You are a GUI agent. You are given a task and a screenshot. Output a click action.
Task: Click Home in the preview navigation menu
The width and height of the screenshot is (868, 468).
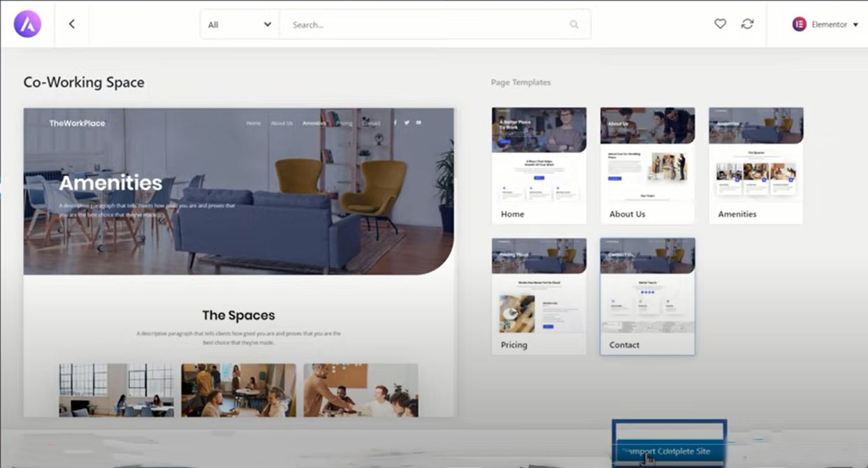click(254, 123)
